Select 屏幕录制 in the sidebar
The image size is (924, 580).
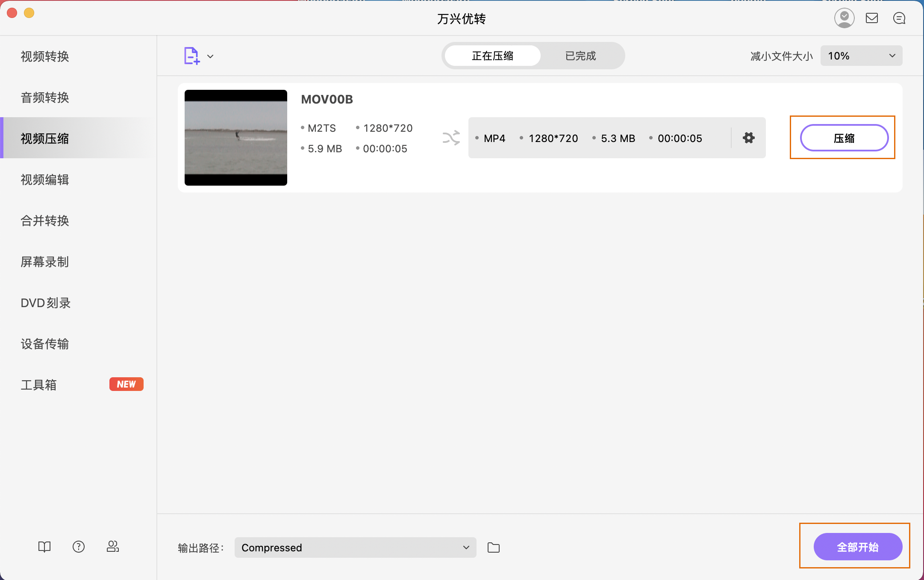point(44,262)
